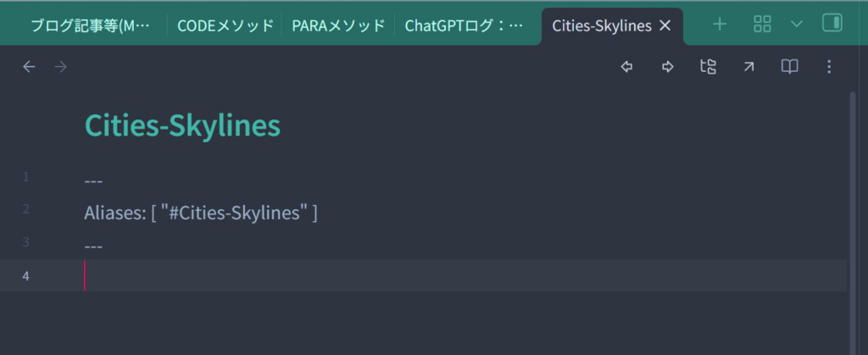Click the four-squares tab layout icon
The width and height of the screenshot is (868, 355).
click(762, 25)
